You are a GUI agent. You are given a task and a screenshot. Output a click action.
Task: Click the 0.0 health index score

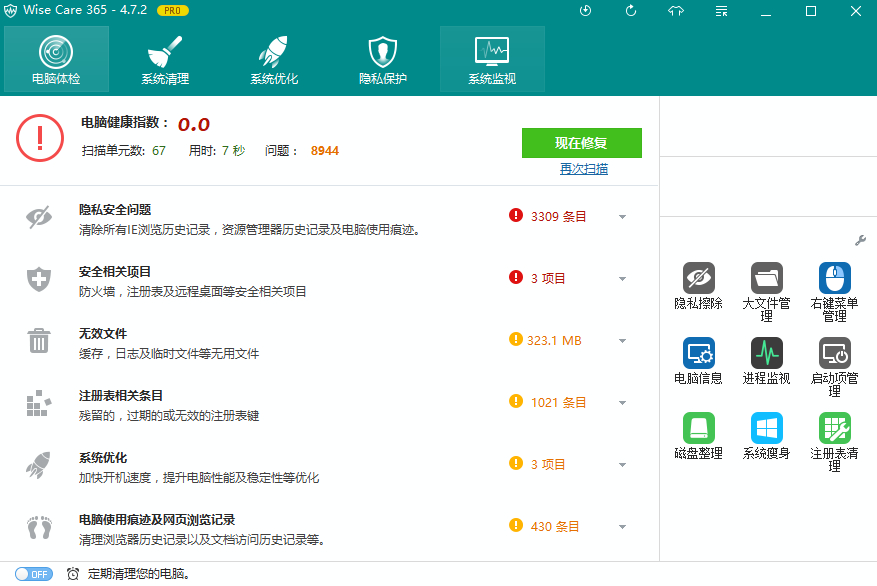(x=194, y=124)
